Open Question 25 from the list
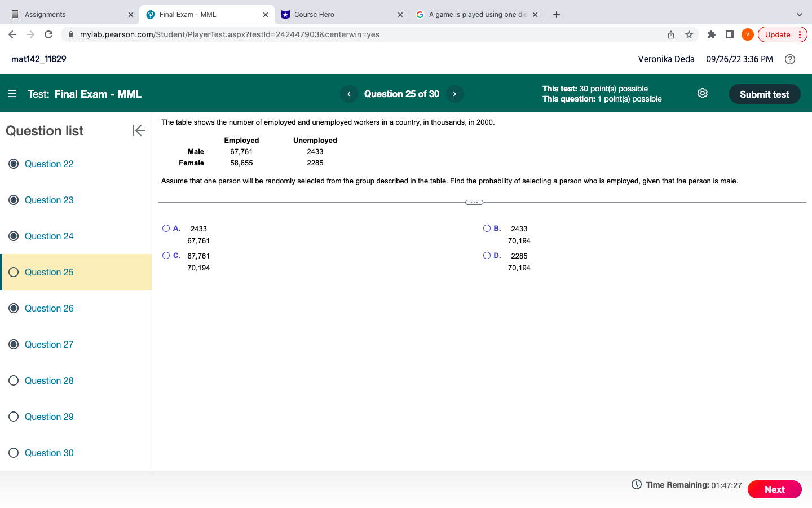The height and width of the screenshot is (508, 812). (x=49, y=272)
